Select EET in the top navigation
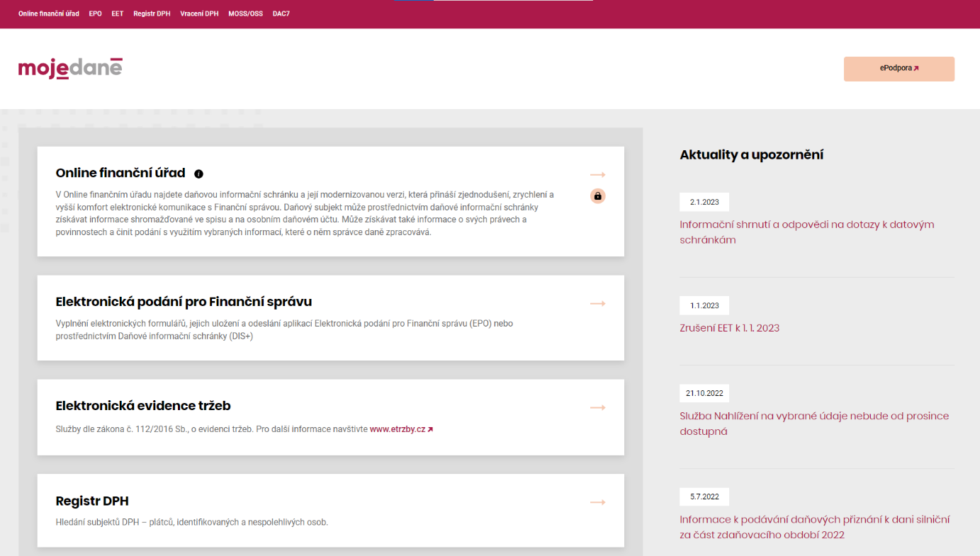Viewport: 980px width, 556px height. tap(118, 13)
